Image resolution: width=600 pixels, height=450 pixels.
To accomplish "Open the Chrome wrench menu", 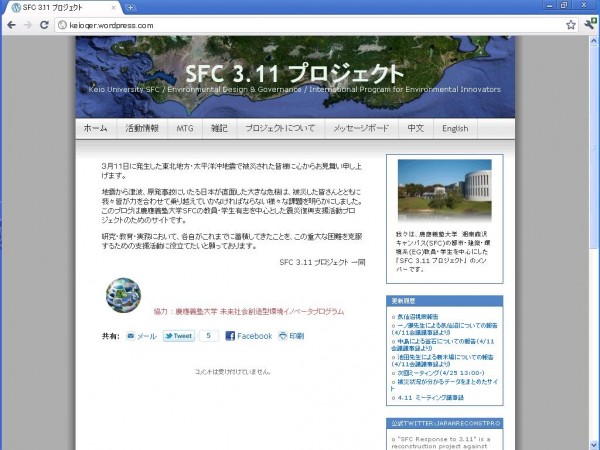I will click(x=590, y=24).
